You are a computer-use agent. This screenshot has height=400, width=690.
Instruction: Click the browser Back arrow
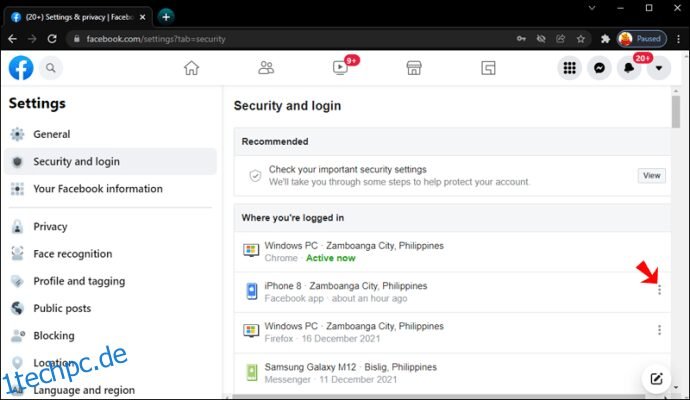(x=12, y=39)
